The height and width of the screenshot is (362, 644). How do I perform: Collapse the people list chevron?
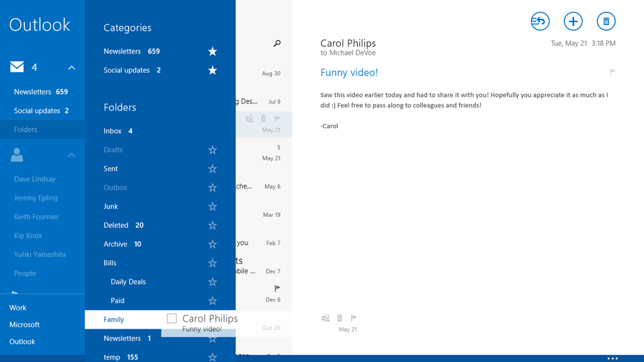[72, 155]
